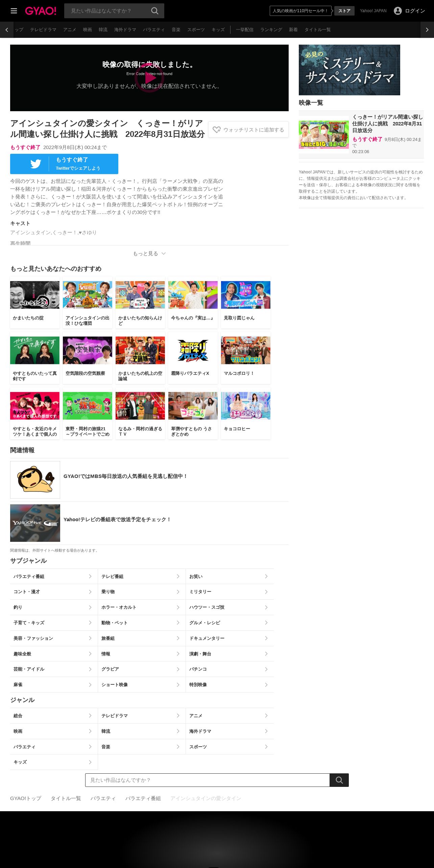Open the くっきー! episode thumbnail in 映像一覧
This screenshot has width=434, height=868.
point(324,135)
